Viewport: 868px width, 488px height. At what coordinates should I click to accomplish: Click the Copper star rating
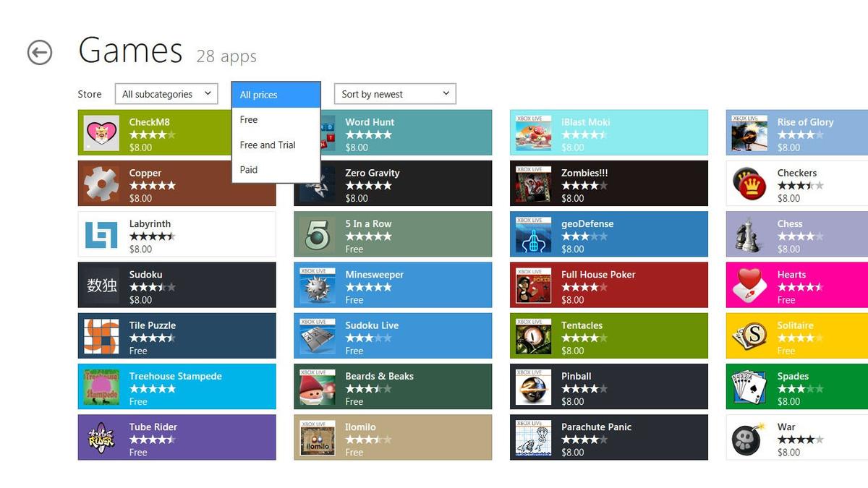click(x=153, y=186)
